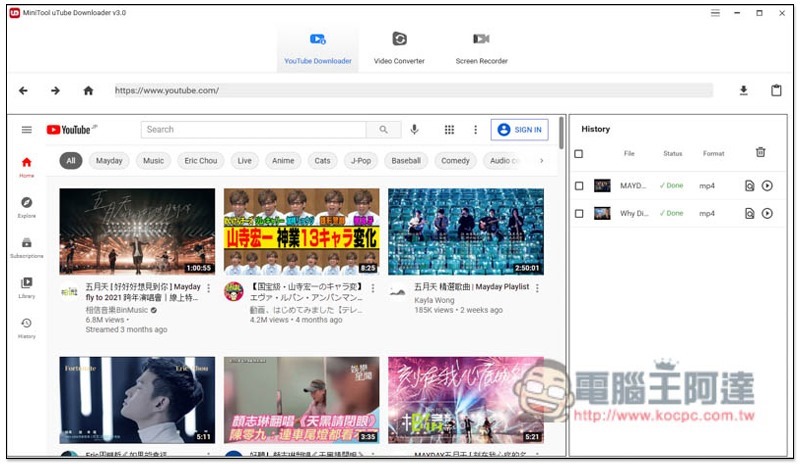Screen dimensions: 800x464
Task: Click the YouTube logo
Action: click(x=71, y=130)
